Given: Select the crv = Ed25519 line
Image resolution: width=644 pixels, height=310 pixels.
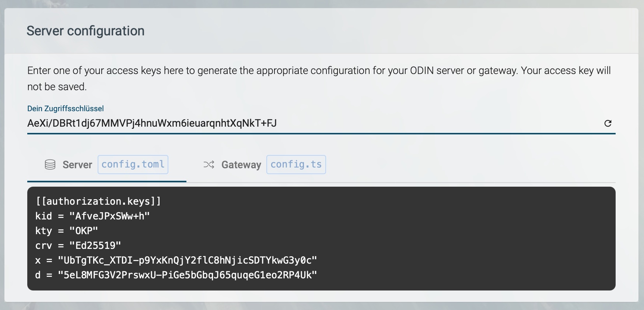Looking at the screenshot, I should [x=78, y=245].
